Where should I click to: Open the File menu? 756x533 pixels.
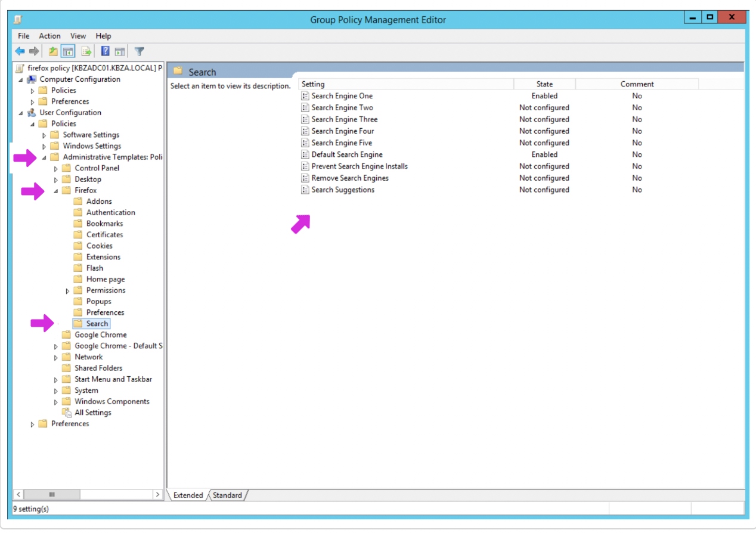click(23, 36)
